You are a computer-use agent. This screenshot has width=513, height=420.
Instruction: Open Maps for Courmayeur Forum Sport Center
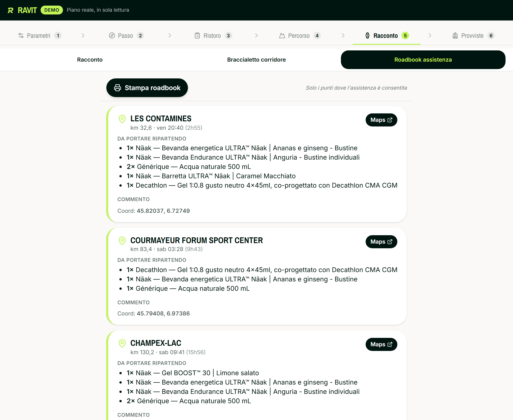pyautogui.click(x=381, y=242)
